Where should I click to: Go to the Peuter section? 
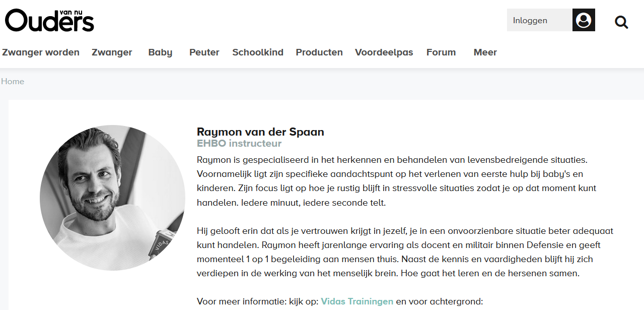[204, 52]
